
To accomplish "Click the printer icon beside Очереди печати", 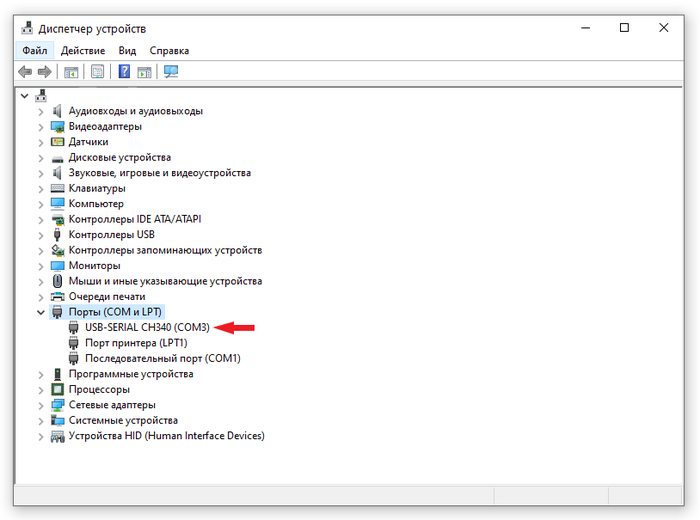I will click(57, 296).
